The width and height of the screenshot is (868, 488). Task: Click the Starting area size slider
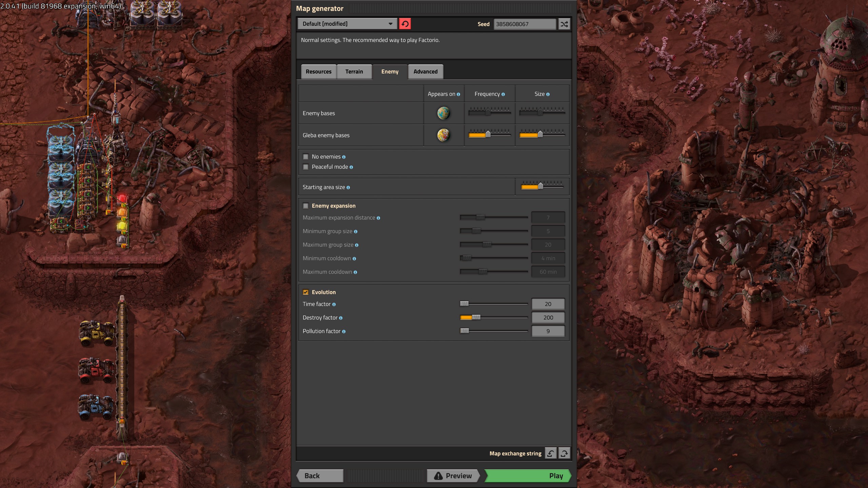pos(542,186)
